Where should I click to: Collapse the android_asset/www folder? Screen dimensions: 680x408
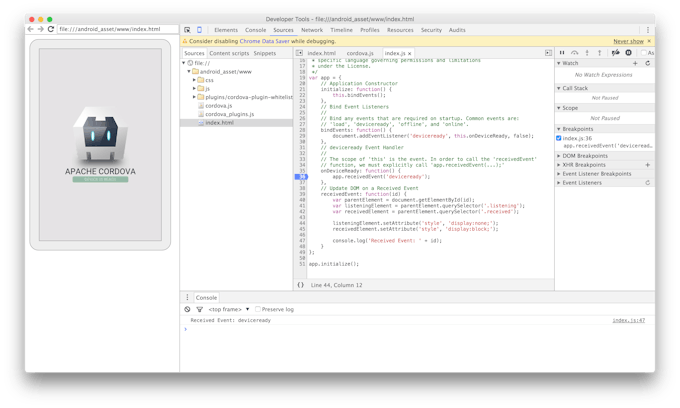189,72
